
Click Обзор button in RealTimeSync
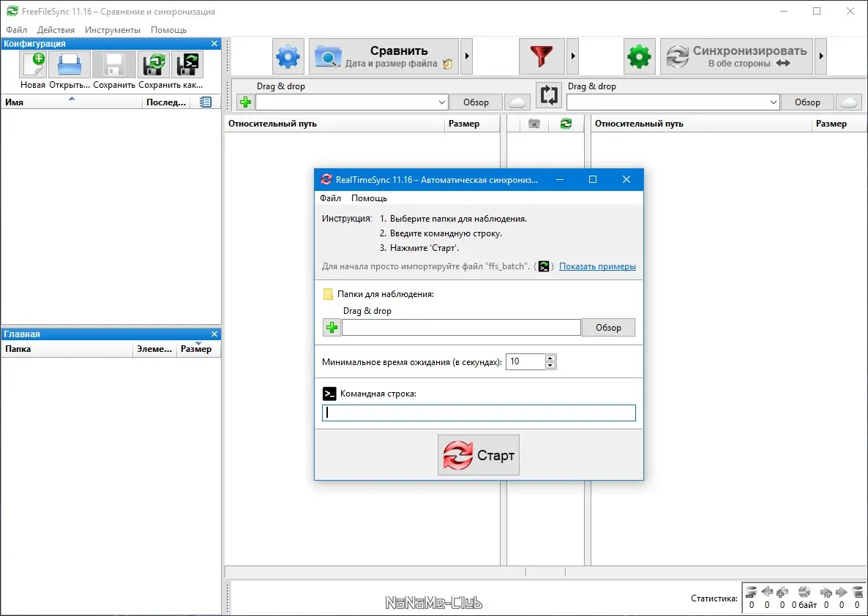(608, 328)
